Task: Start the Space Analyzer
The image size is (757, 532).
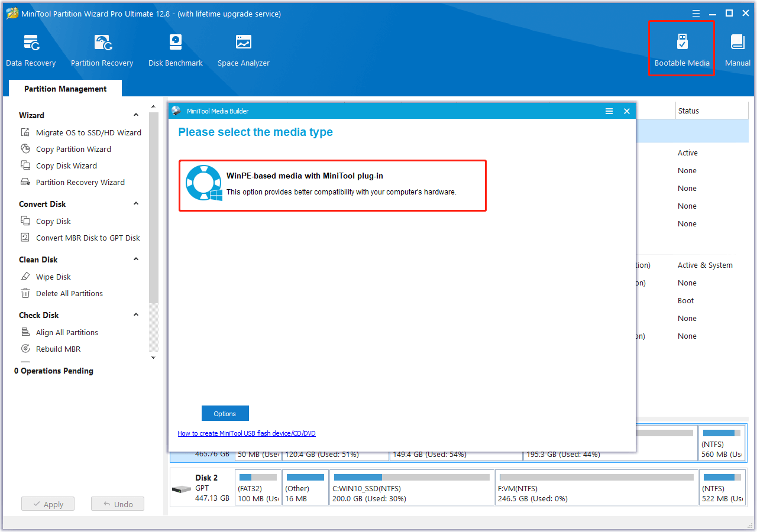Action: 243,51
